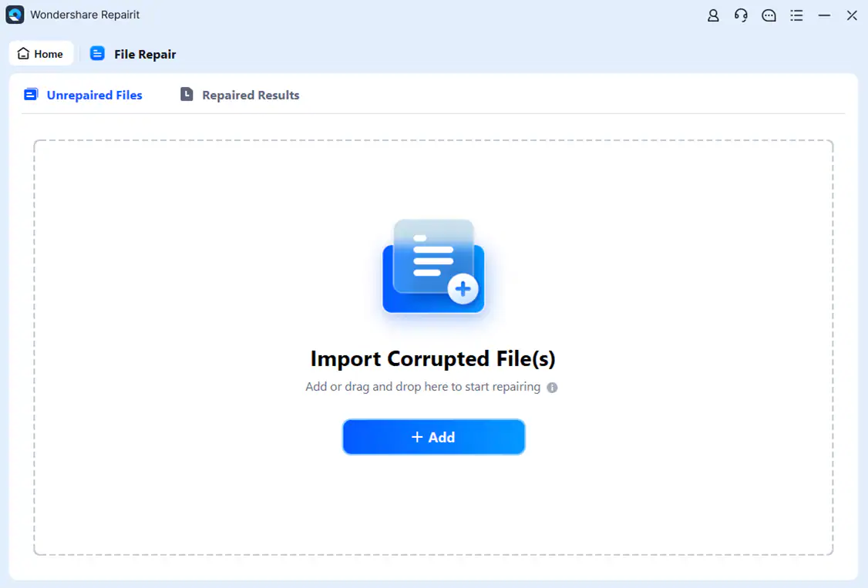Image resolution: width=868 pixels, height=588 pixels.
Task: Select the Unrepaired Files tab
Action: [94, 94]
